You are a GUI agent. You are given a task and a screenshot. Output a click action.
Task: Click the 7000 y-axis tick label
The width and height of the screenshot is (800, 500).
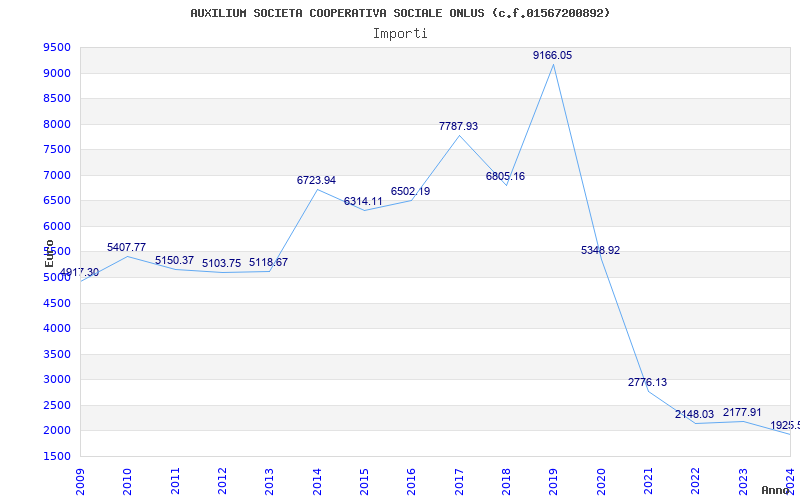57,176
